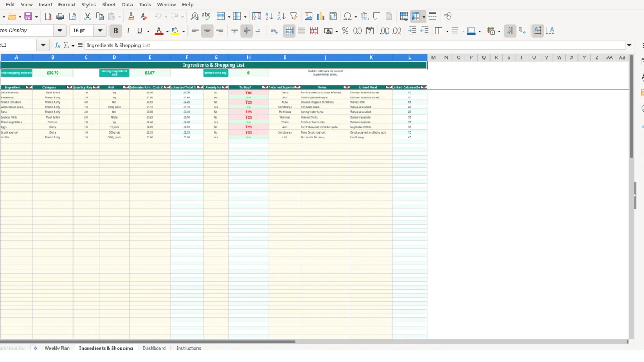This screenshot has width=644, height=362.
Task: Open the Format menu
Action: click(x=67, y=4)
